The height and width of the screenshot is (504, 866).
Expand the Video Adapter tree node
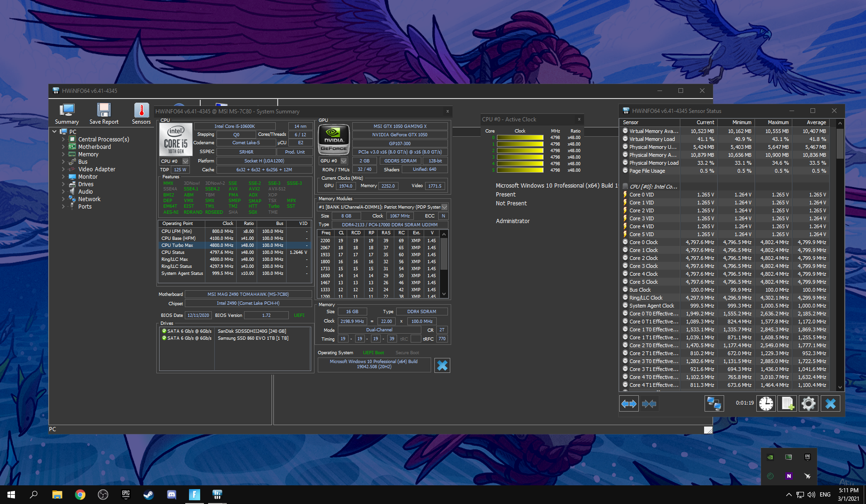point(63,169)
